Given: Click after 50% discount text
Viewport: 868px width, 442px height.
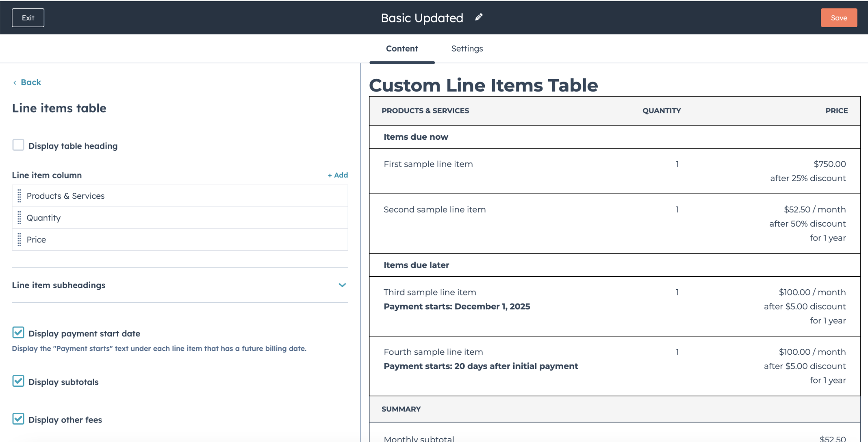Looking at the screenshot, I should tap(807, 224).
